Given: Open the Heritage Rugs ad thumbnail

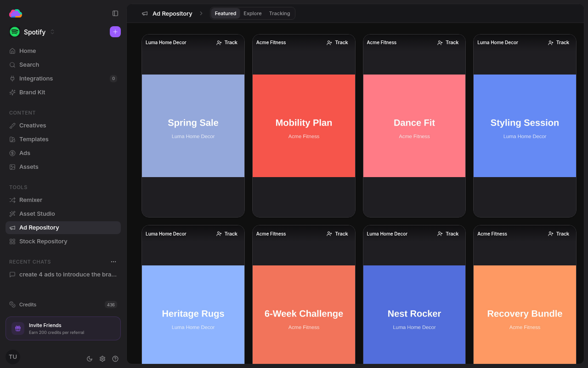Looking at the screenshot, I should (x=193, y=315).
